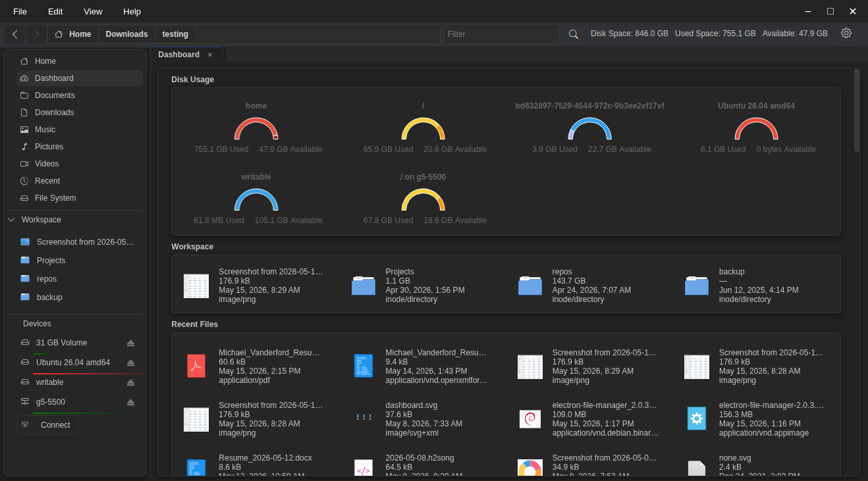Click the Filter input field
868x481 pixels.
click(x=502, y=34)
